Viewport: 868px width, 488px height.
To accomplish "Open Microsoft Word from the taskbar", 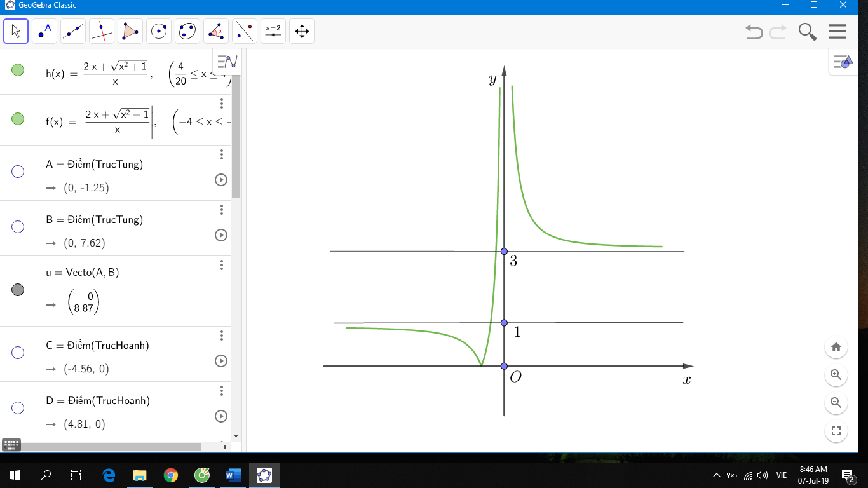I will pyautogui.click(x=233, y=475).
